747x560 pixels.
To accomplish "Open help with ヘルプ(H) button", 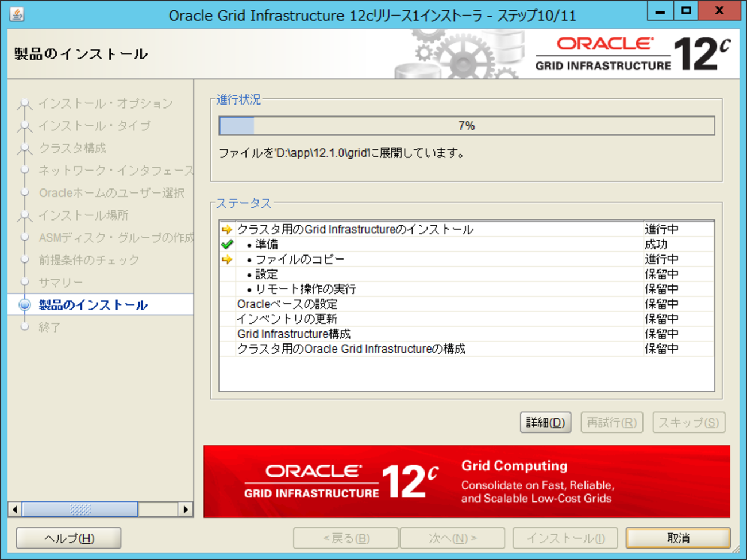I will point(69,538).
